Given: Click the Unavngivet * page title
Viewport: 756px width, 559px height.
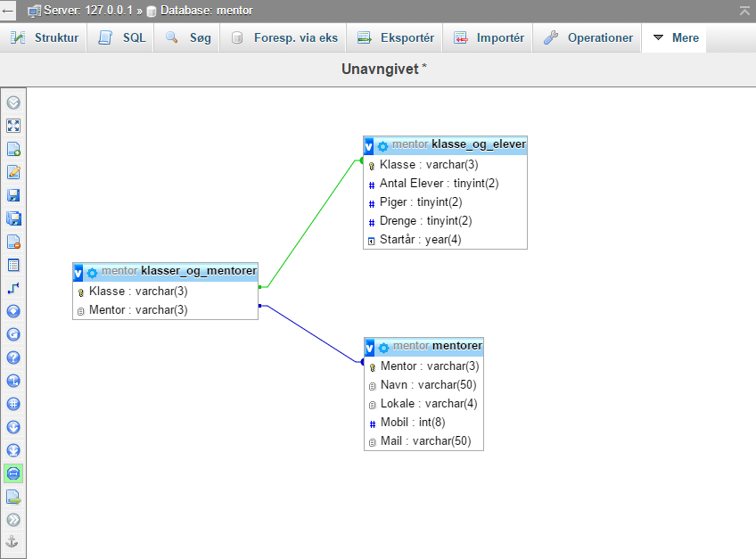Looking at the screenshot, I should 384,69.
